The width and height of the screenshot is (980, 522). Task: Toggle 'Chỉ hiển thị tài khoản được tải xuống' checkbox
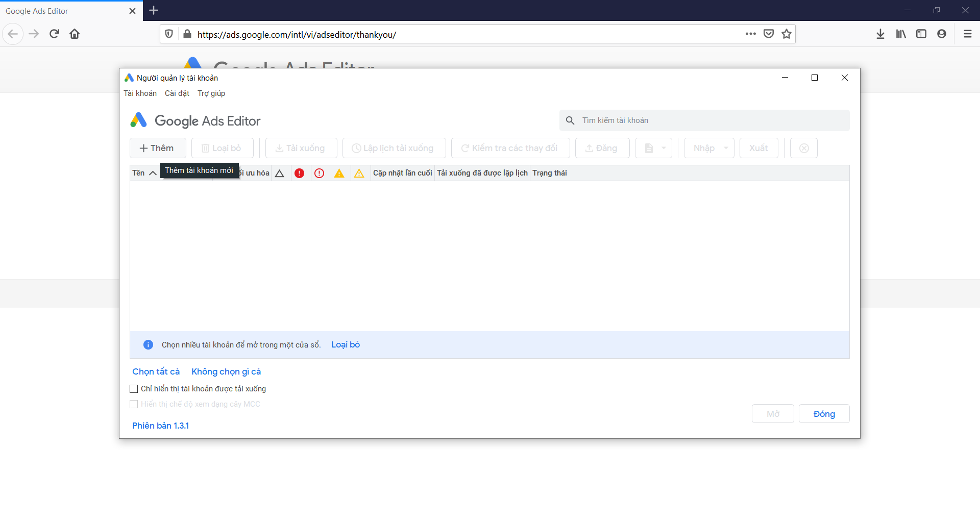[134, 389]
